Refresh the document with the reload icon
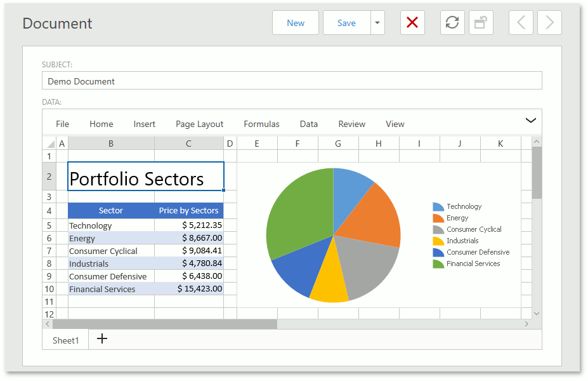 pyautogui.click(x=452, y=22)
